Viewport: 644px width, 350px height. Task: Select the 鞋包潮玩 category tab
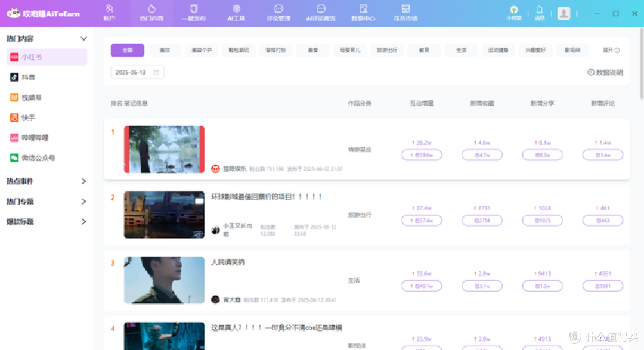[x=239, y=50]
